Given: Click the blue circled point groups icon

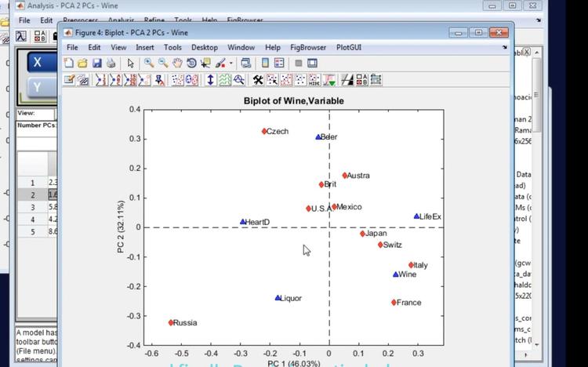Looking at the screenshot, I should [191, 80].
